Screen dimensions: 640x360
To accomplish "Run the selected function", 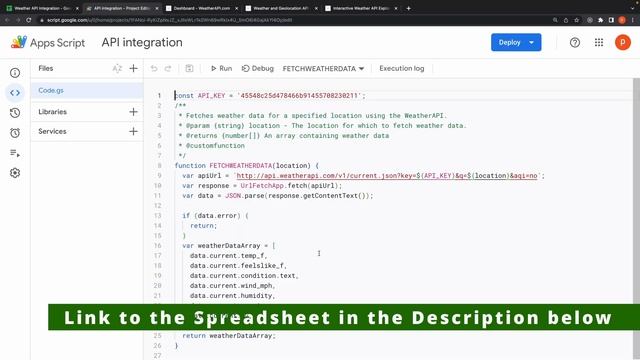I will click(222, 69).
